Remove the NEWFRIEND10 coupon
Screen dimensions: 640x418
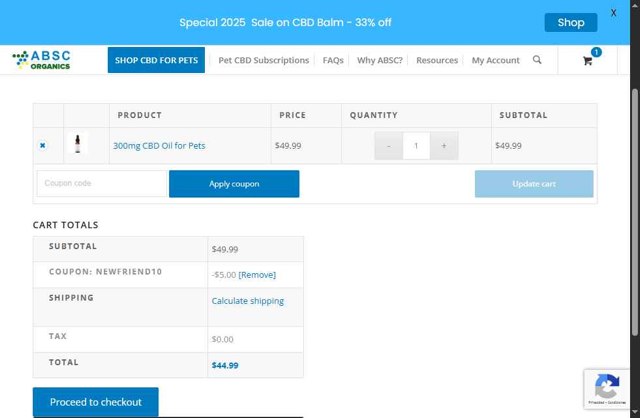pos(257,275)
